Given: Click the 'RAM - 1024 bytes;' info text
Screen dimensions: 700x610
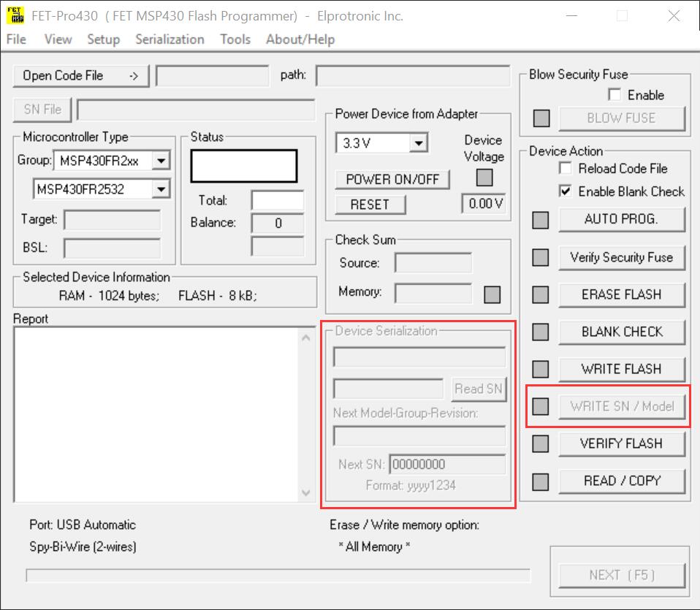Looking at the screenshot, I should tap(109, 296).
